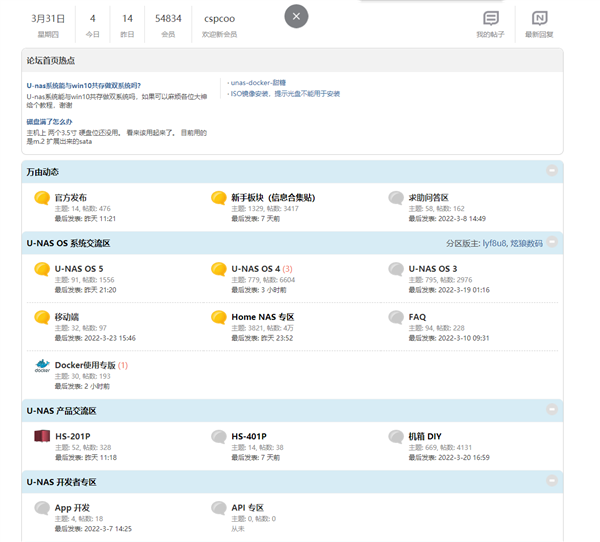Click the U-NAS OS 系统交流区 section title
The width and height of the screenshot is (600, 542).
(68, 243)
